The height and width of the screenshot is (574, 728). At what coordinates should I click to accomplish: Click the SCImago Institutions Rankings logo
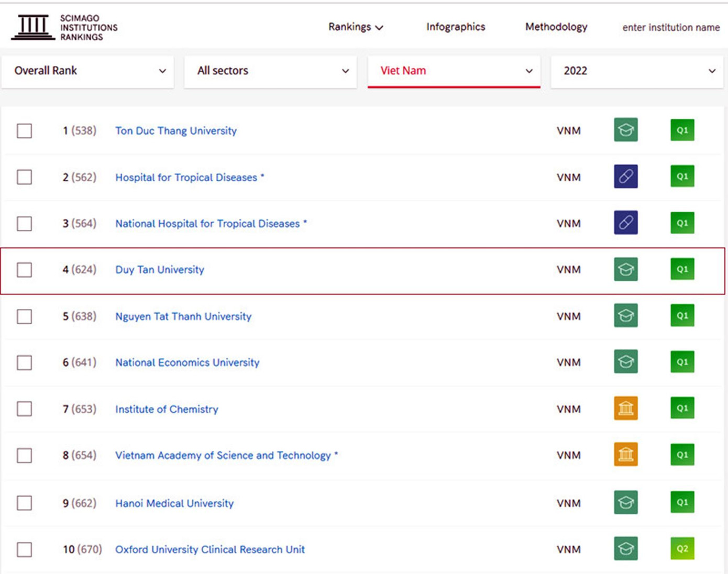pyautogui.click(x=63, y=26)
